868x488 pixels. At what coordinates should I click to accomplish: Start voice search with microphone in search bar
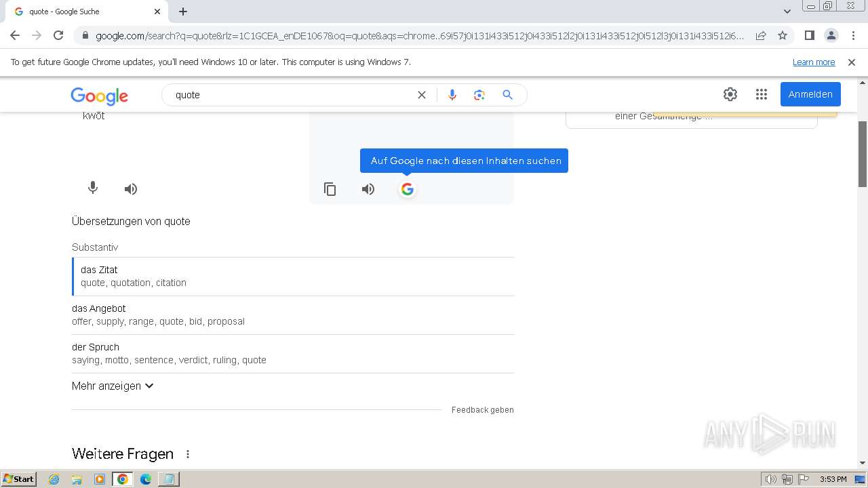(x=452, y=95)
